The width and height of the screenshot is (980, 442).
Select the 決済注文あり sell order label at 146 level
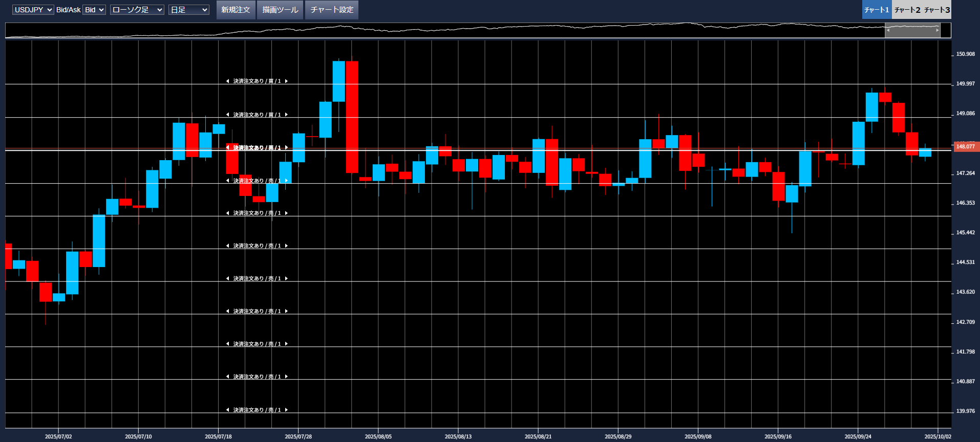click(257, 213)
